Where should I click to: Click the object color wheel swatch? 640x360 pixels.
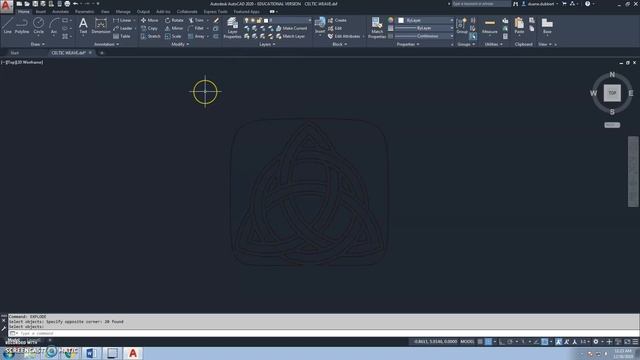pyautogui.click(x=391, y=20)
